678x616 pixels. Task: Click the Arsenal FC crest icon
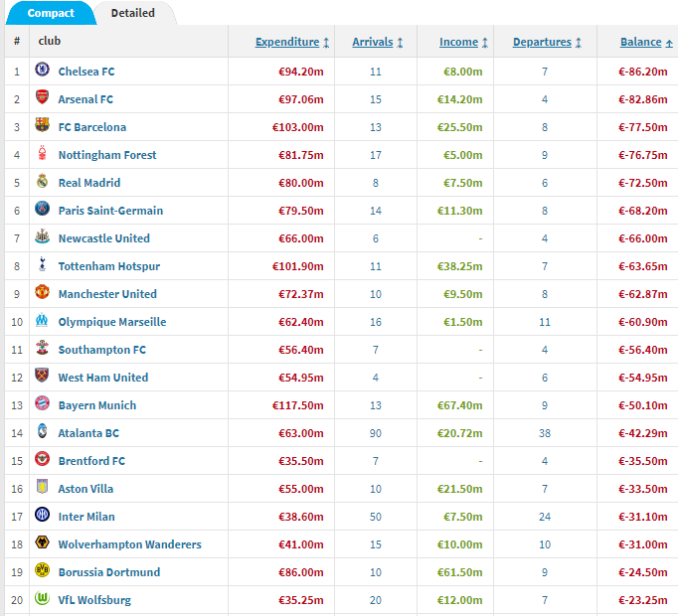[42, 99]
